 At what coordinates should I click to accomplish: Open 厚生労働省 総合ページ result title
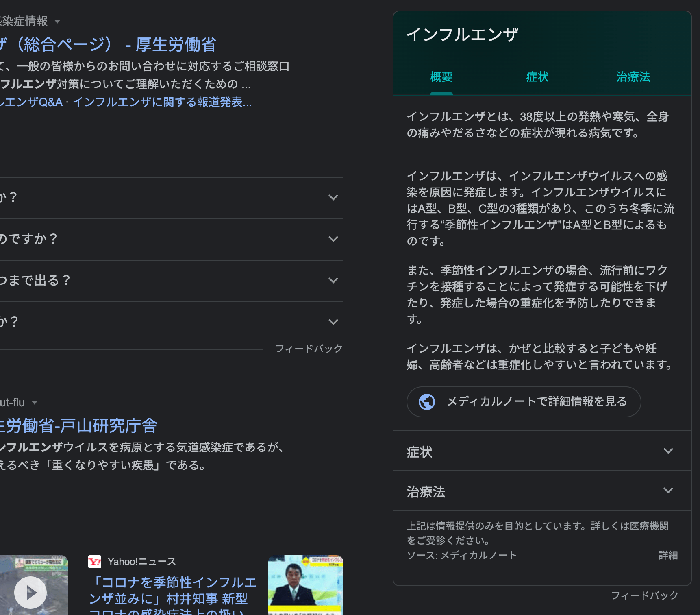108,44
